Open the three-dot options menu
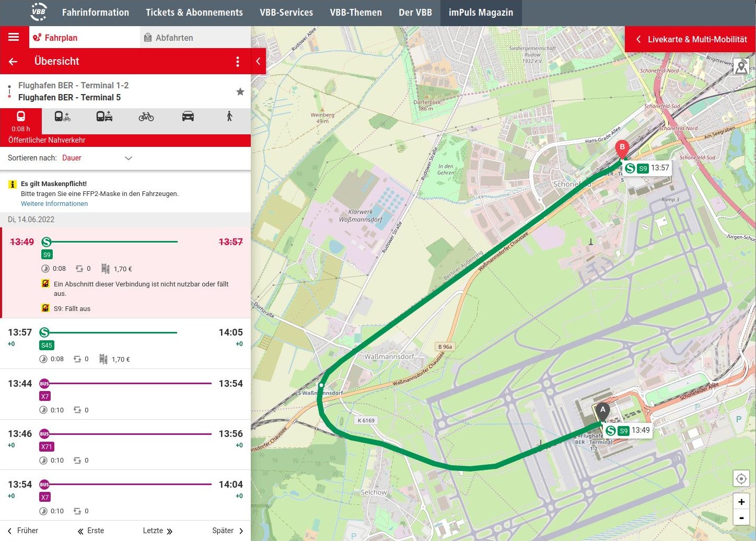 (x=238, y=62)
